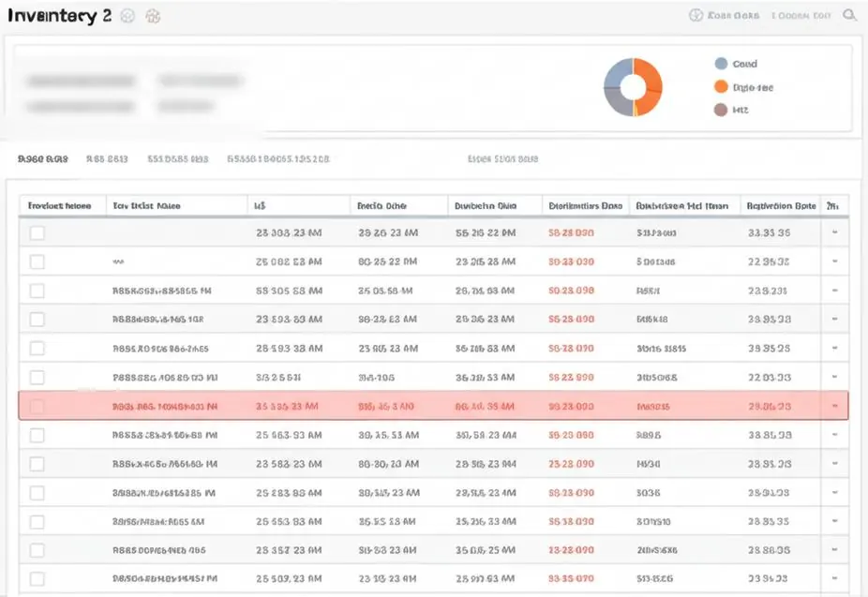
Task: Expand the row arrow at end of last row
Action: pos(835,578)
